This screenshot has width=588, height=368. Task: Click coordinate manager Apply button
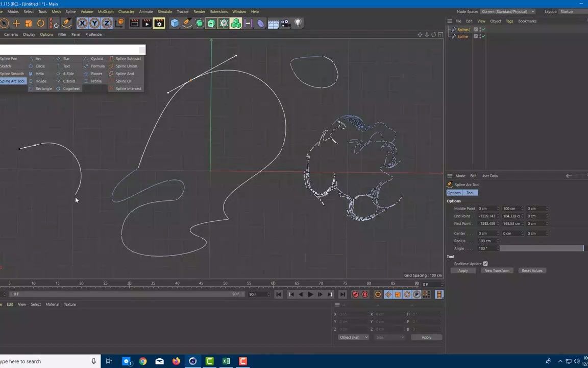tap(426, 337)
